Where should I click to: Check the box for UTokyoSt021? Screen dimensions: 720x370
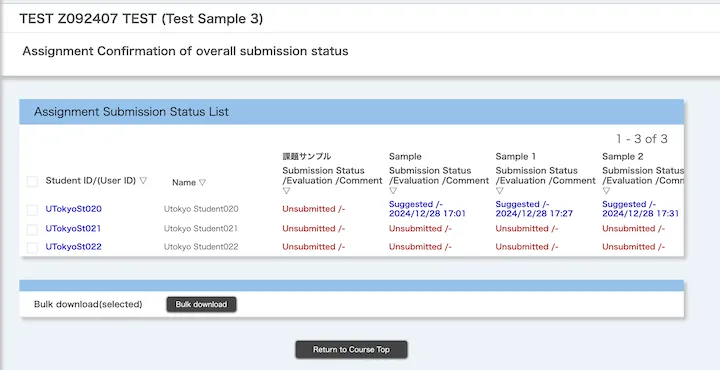32,229
